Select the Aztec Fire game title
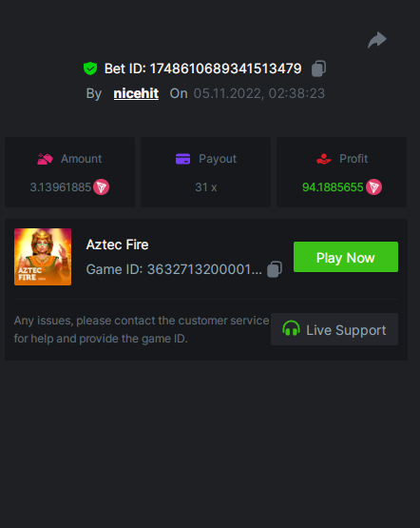The image size is (420, 528). (118, 244)
